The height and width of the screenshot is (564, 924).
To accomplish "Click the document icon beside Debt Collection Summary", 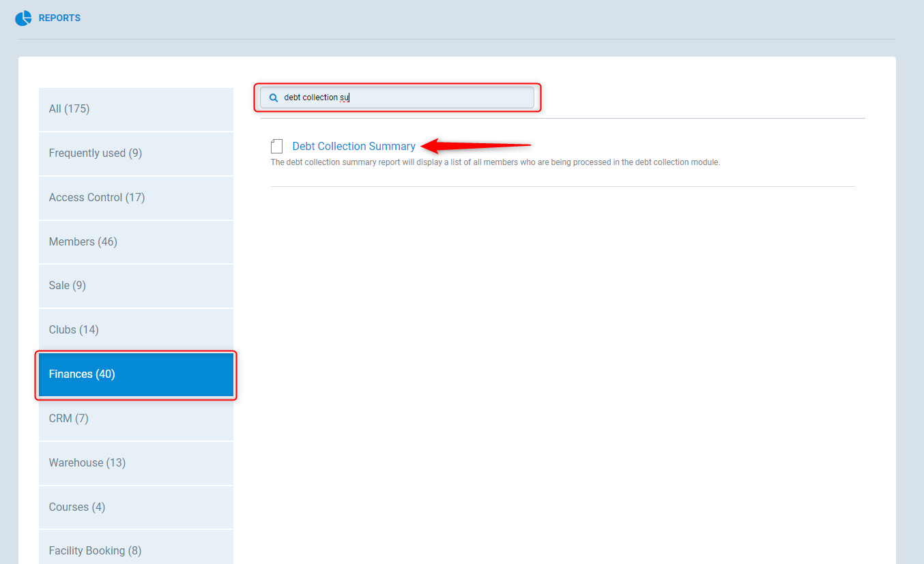I will point(276,146).
